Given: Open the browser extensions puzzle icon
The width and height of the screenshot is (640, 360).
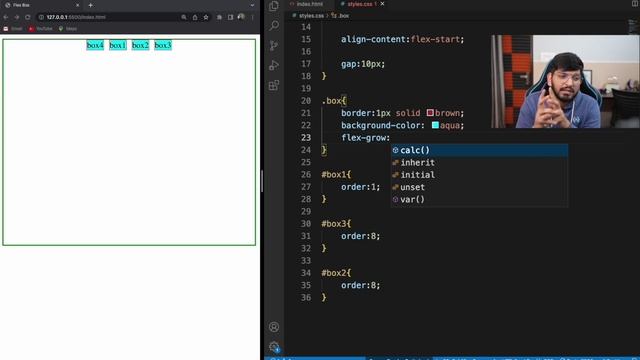Looking at the screenshot, I should pyautogui.click(x=219, y=17).
